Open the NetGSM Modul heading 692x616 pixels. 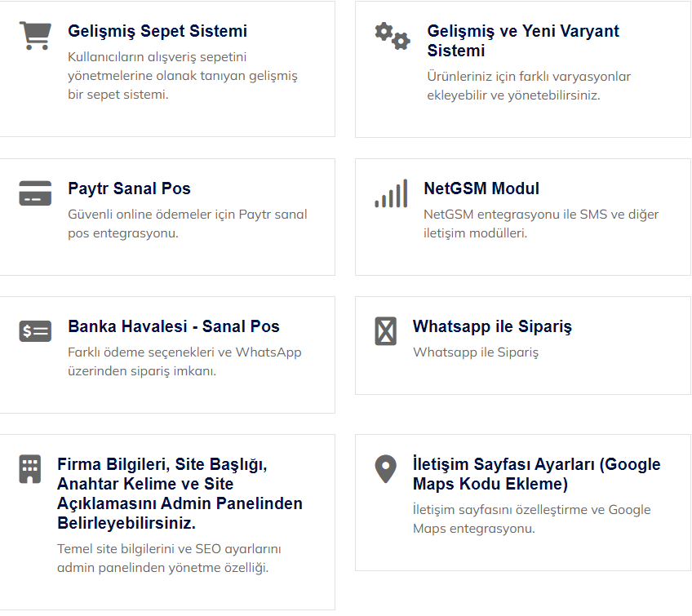481,188
